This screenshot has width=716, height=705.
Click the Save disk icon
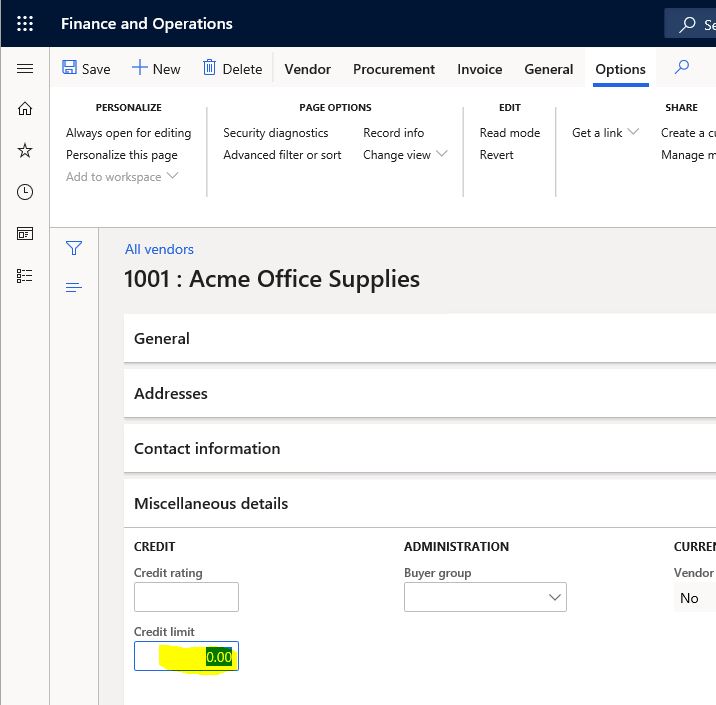[x=69, y=68]
